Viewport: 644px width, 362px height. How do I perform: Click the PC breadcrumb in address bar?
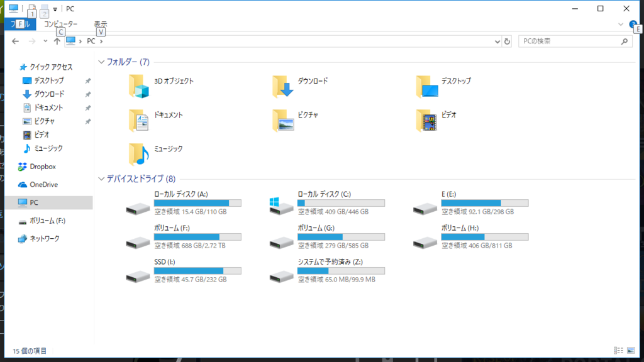(91, 41)
